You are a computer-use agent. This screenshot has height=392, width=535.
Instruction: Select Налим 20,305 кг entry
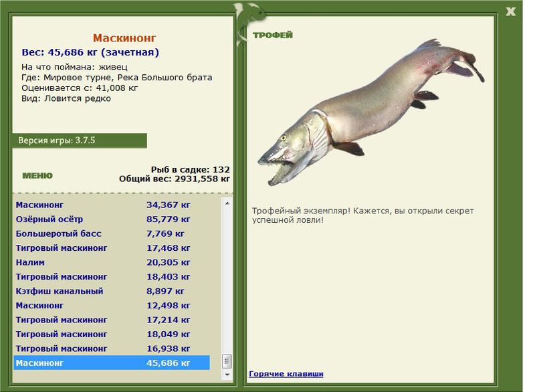112,262
